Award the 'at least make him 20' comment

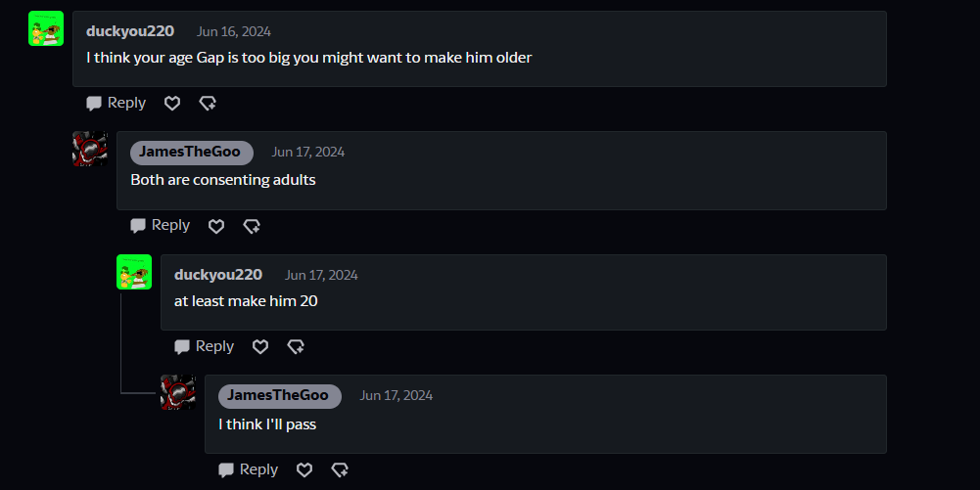pyautogui.click(x=296, y=346)
